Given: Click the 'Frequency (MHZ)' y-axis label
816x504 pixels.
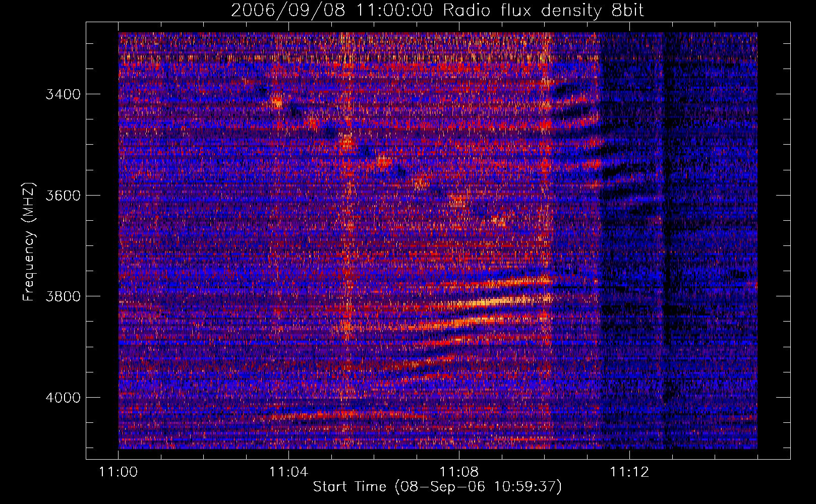Looking at the screenshot, I should tap(29, 242).
